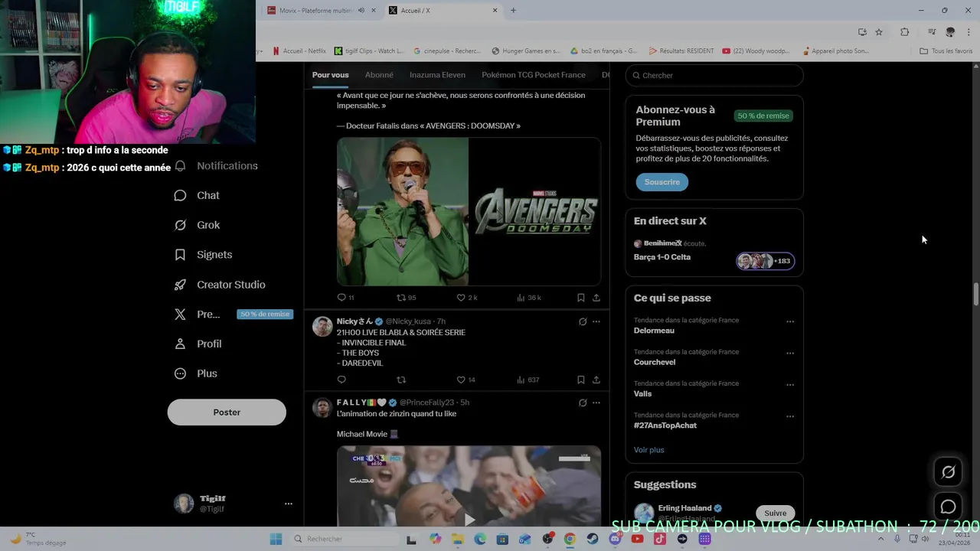Reply to Nicky's live blabla post

[x=341, y=380]
